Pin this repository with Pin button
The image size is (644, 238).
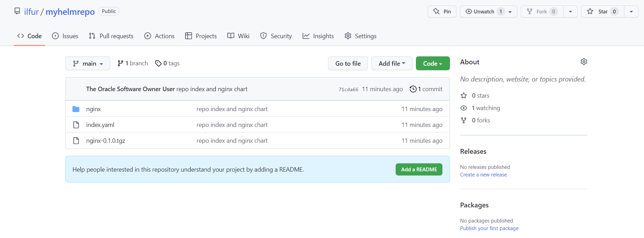coord(442,11)
